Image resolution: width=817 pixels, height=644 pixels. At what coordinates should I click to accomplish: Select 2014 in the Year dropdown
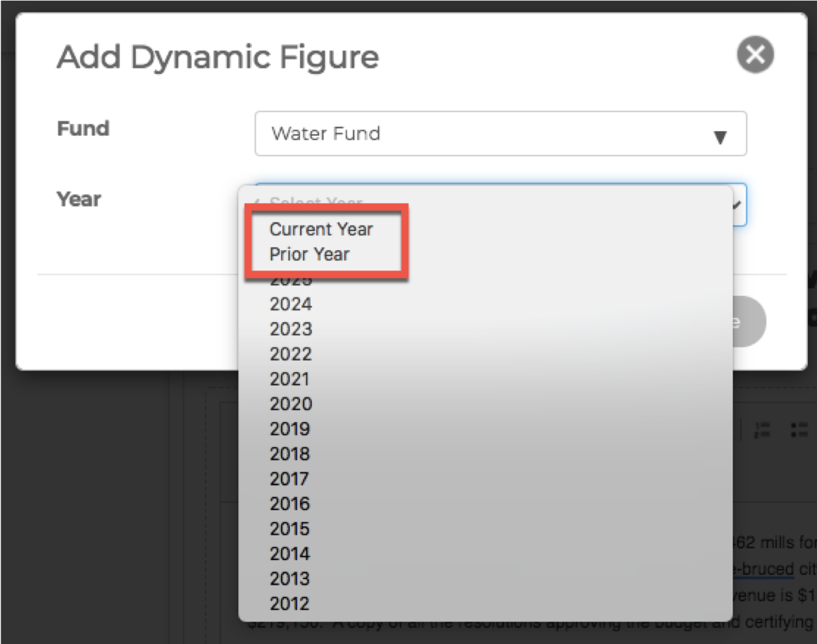click(x=289, y=554)
